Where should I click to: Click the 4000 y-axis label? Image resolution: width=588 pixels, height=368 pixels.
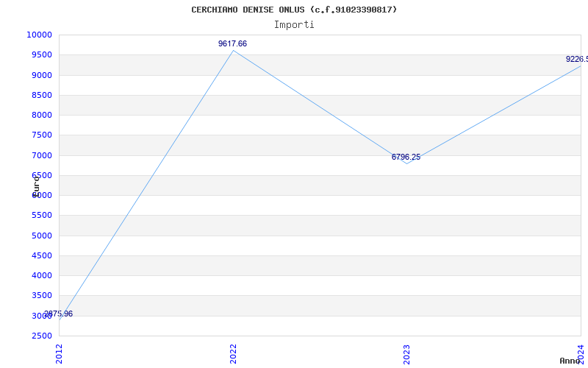tap(41, 275)
